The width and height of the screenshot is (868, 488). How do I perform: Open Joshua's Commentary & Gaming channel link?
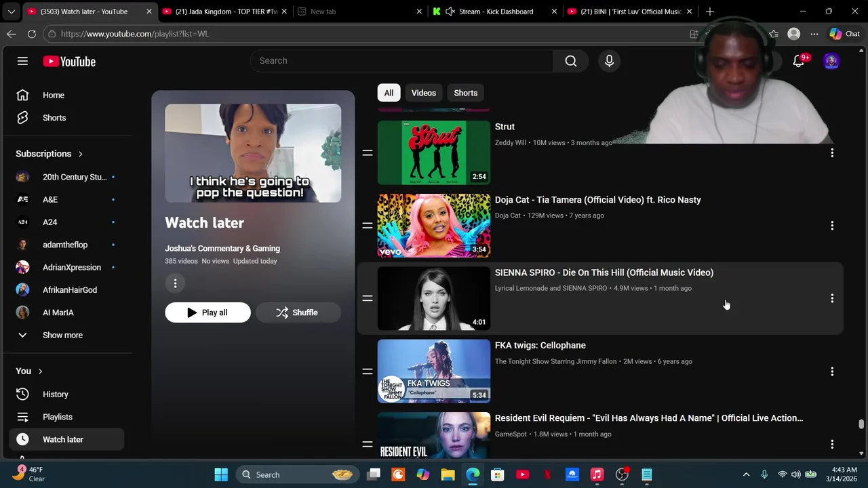pyautogui.click(x=222, y=249)
